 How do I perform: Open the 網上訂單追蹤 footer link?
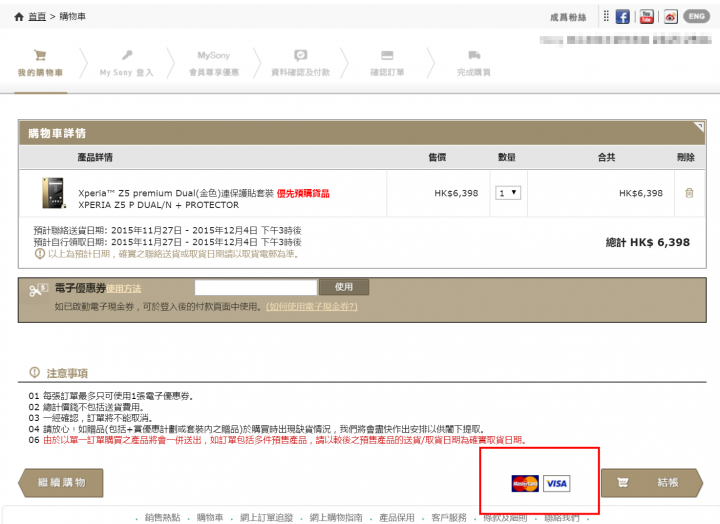[x=266, y=518]
